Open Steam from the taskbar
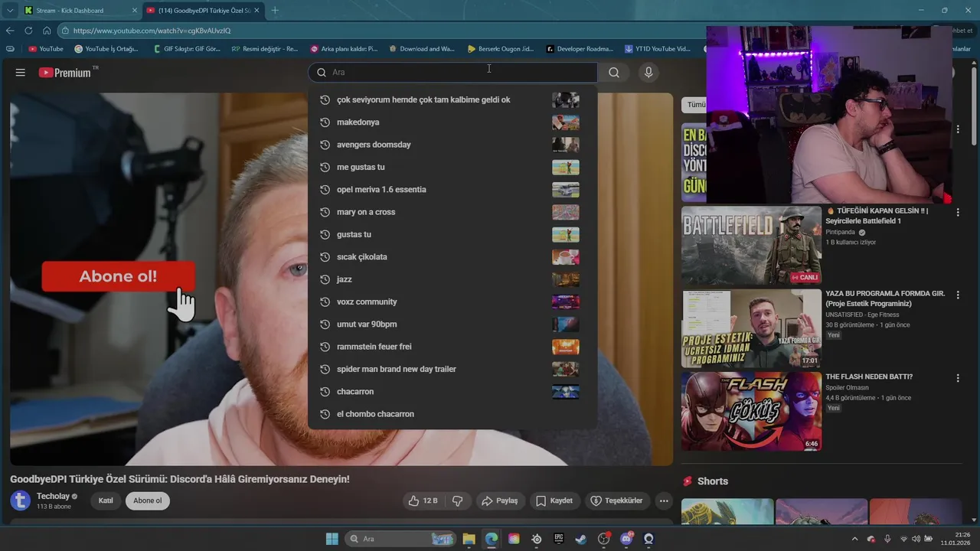The image size is (980, 551). point(581,539)
